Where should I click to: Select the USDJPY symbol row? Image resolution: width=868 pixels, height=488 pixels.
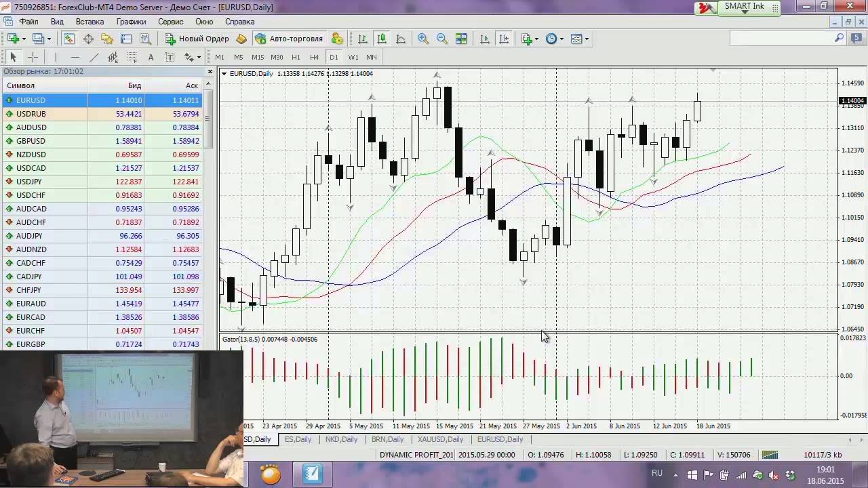tap(102, 182)
